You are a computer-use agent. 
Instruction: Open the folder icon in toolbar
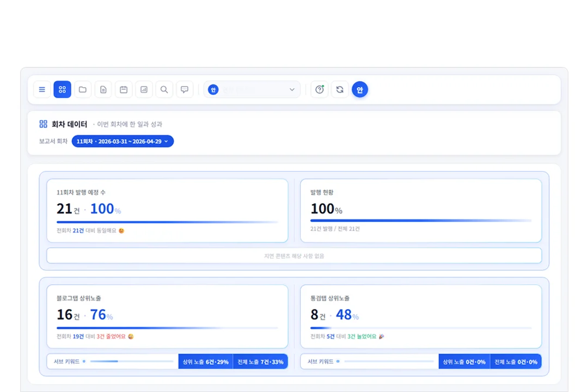[x=83, y=90]
